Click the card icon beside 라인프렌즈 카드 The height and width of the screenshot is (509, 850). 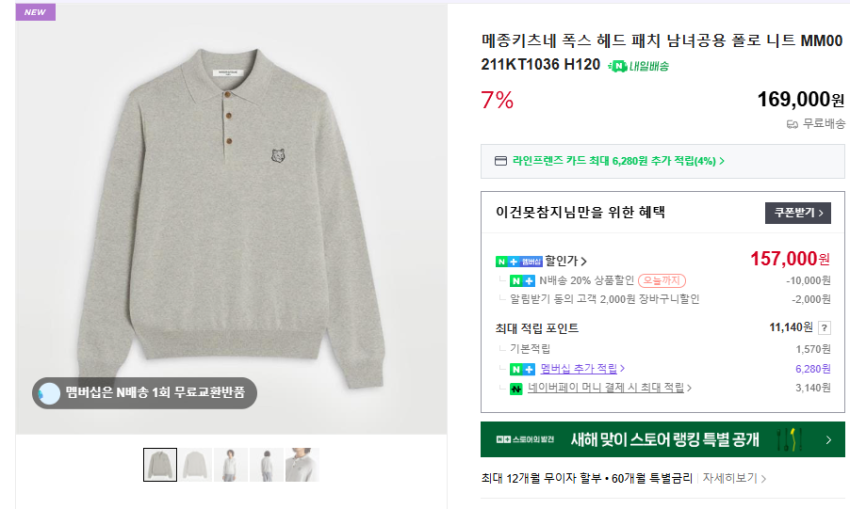501,160
